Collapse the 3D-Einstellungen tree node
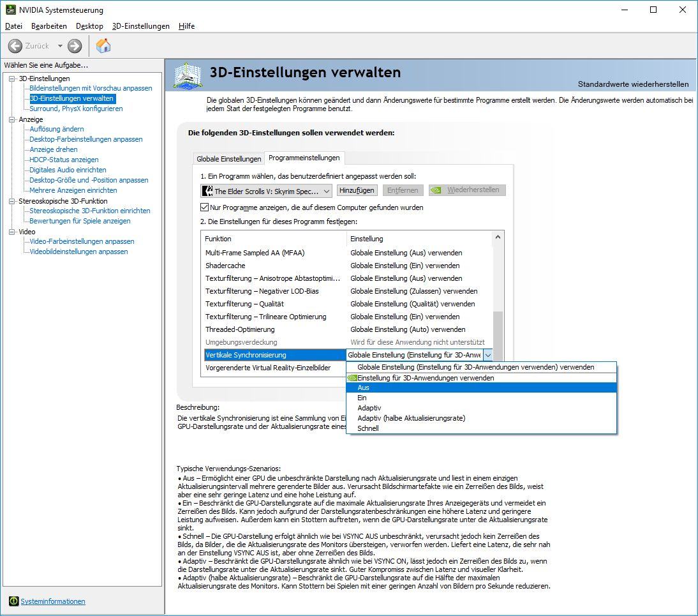The height and width of the screenshot is (616, 698). click(12, 79)
